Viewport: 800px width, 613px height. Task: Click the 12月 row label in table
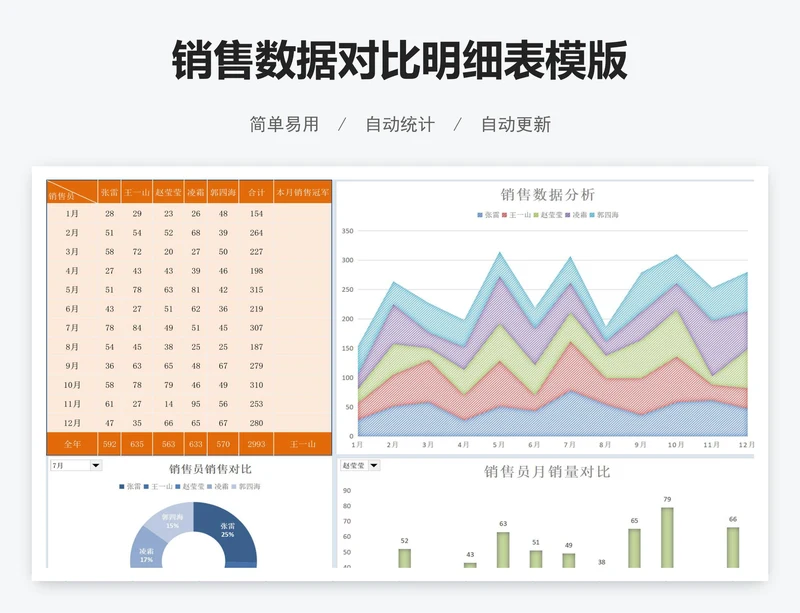coord(72,423)
